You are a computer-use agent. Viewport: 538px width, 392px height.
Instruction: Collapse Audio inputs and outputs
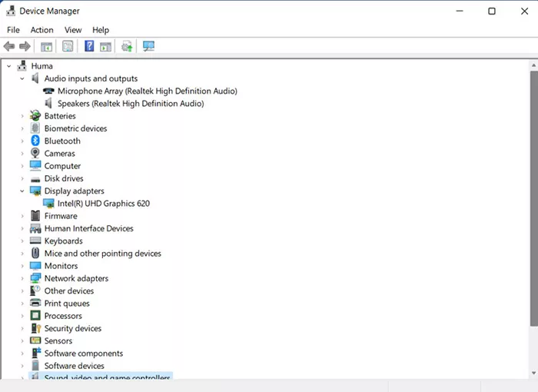click(x=22, y=78)
